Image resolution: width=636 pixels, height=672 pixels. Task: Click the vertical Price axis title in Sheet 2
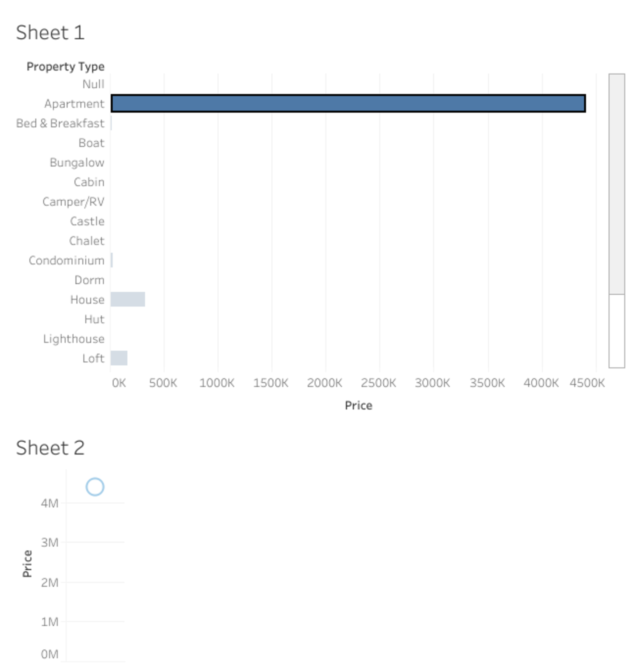pos(27,563)
